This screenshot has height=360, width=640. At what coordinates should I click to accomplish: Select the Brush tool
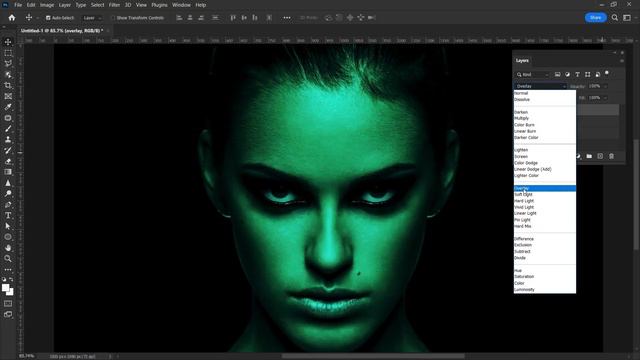(x=8, y=129)
